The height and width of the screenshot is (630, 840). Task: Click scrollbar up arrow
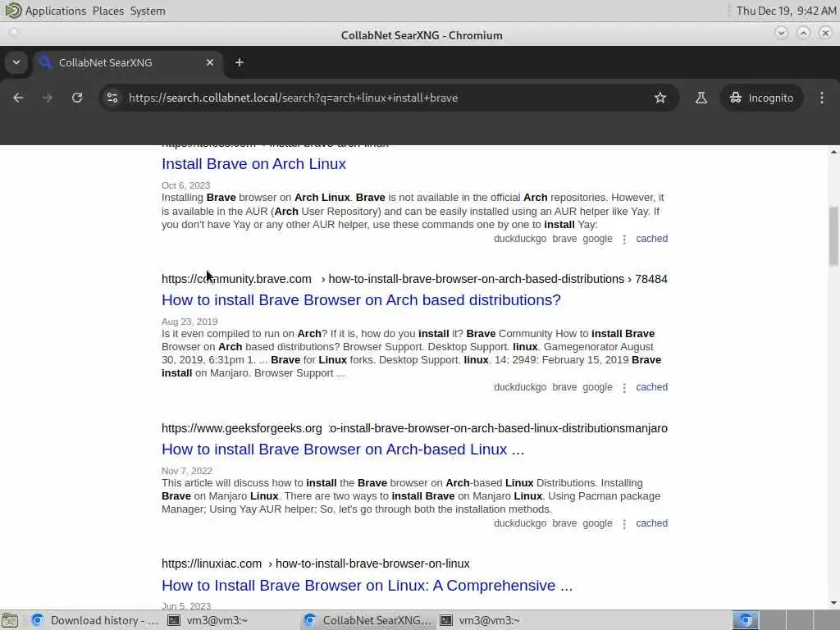[833, 152]
